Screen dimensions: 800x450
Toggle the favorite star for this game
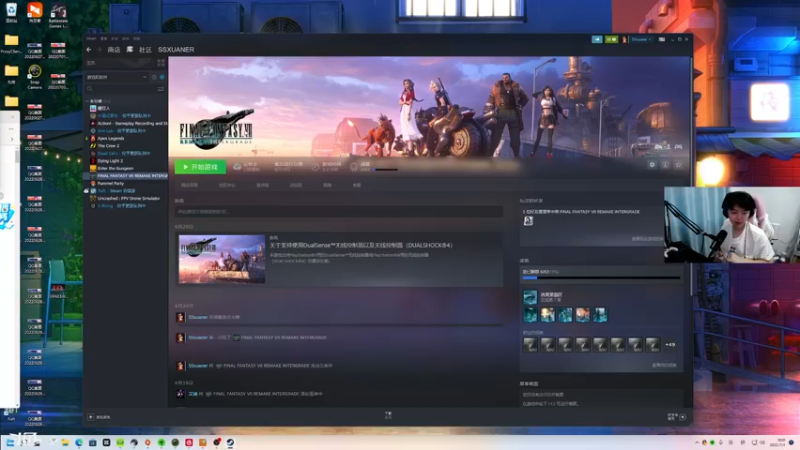pyautogui.click(x=679, y=165)
